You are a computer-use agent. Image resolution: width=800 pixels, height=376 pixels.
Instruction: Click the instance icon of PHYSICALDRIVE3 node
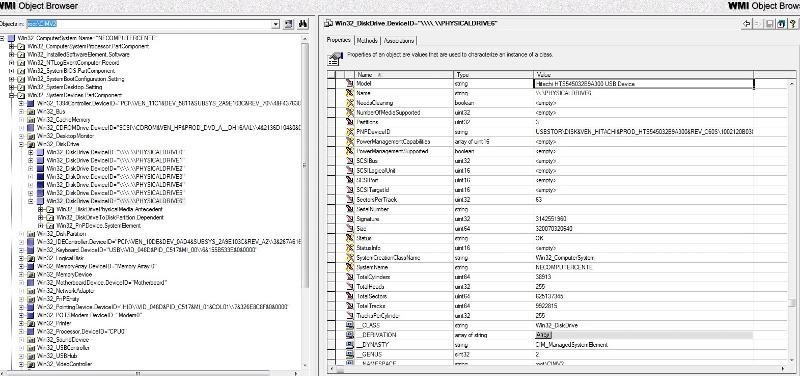40,177
